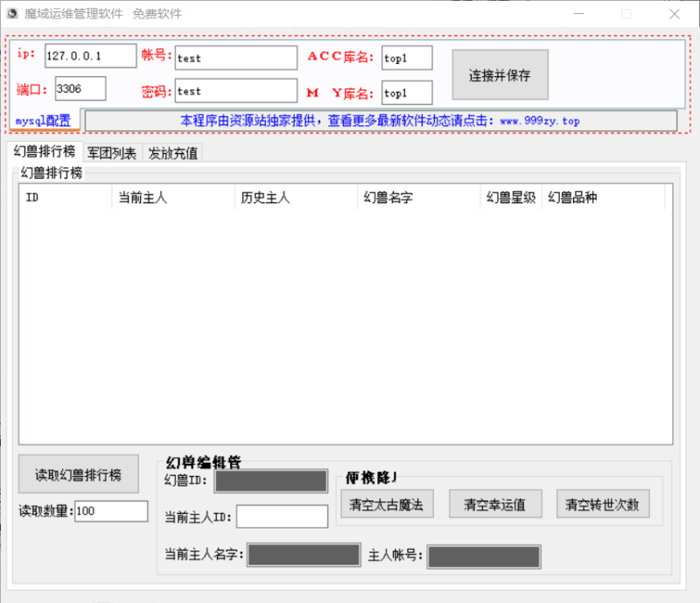Click the 当前主人 column header
700x603 pixels.
[173, 197]
